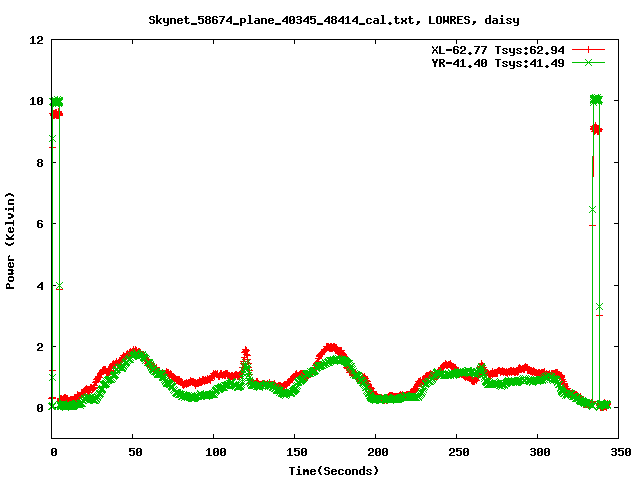Click y-axis tick label 12
The image size is (640, 480).
pyautogui.click(x=36, y=40)
